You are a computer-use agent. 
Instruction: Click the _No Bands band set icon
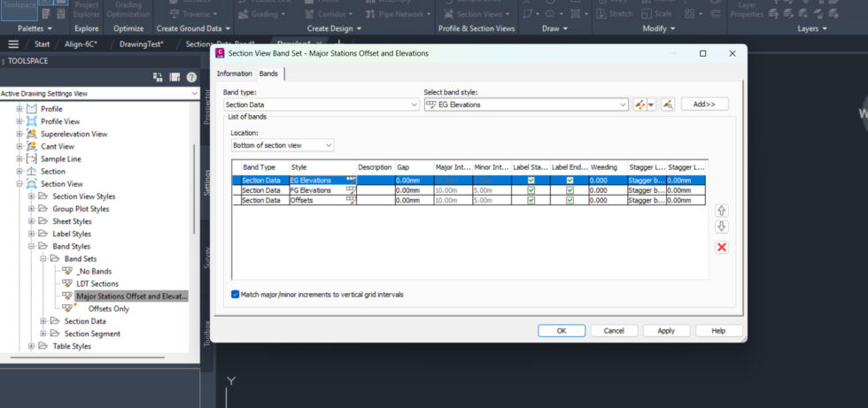pyautogui.click(x=67, y=271)
